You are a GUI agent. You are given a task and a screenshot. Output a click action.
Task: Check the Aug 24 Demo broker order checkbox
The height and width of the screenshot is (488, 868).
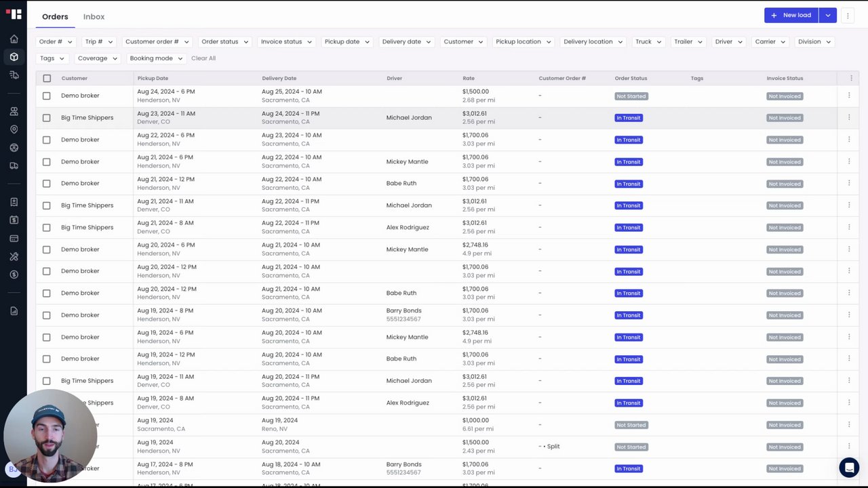pos(47,96)
